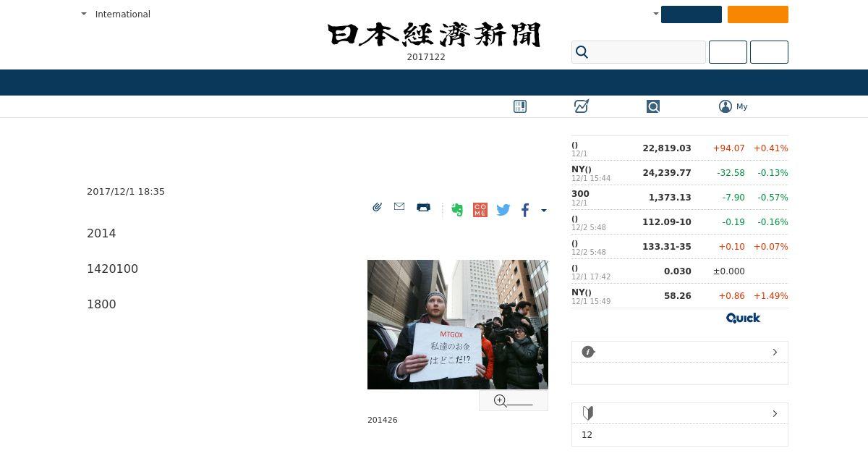Select the +1.49% change value
The image size is (868, 456).
point(771,296)
